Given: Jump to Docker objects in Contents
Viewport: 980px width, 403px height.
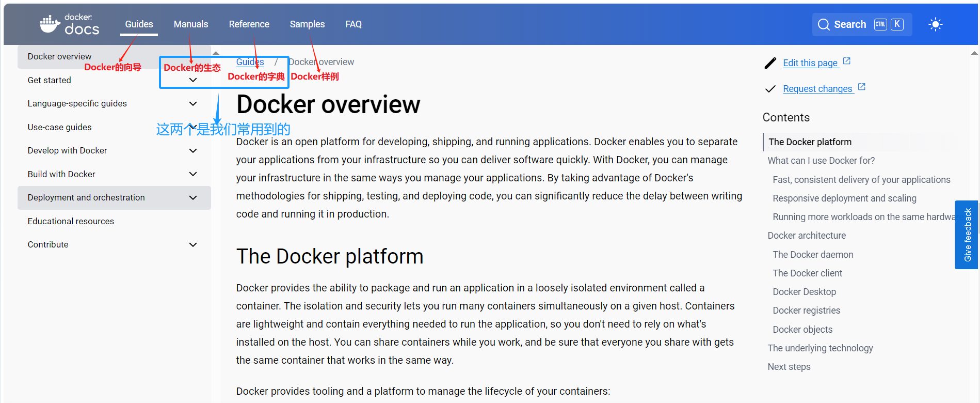Looking at the screenshot, I should pos(802,330).
